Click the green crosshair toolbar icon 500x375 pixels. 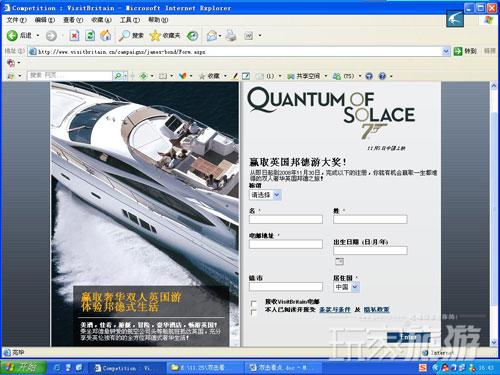143,76
